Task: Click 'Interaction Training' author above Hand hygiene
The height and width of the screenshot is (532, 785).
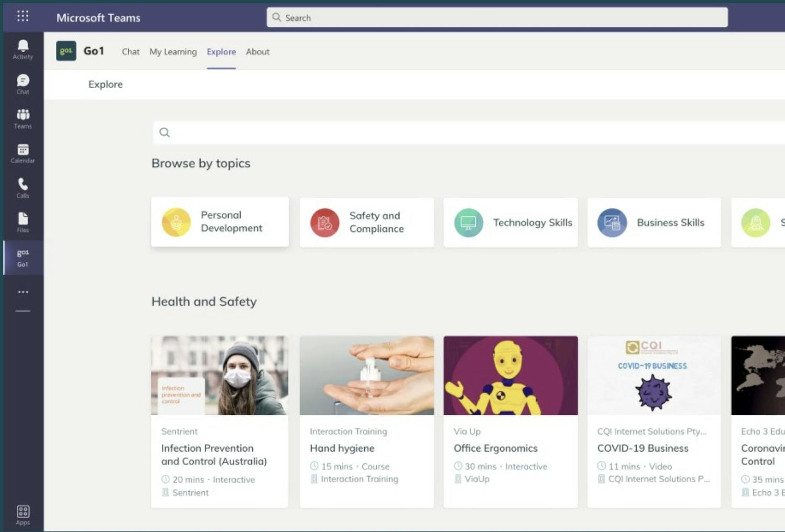Action: coord(348,432)
